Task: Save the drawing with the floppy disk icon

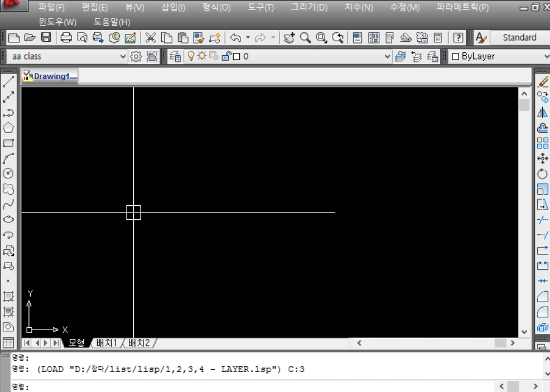Action: 46,37
